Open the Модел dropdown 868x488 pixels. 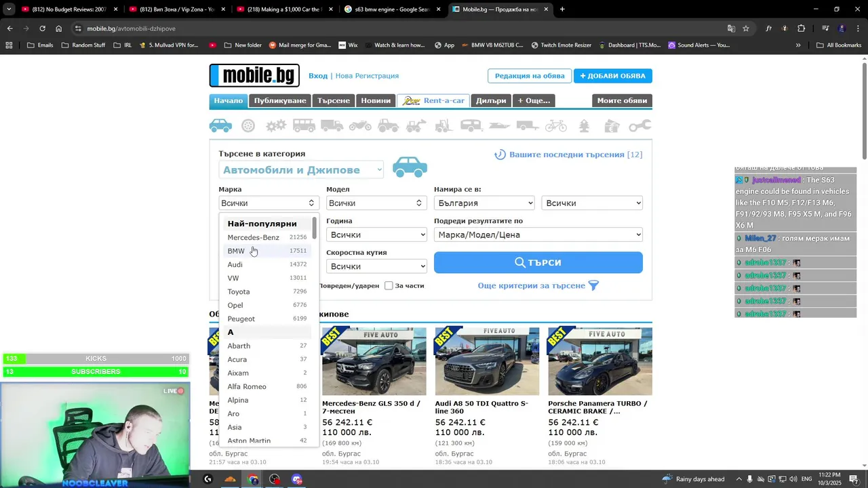point(376,203)
